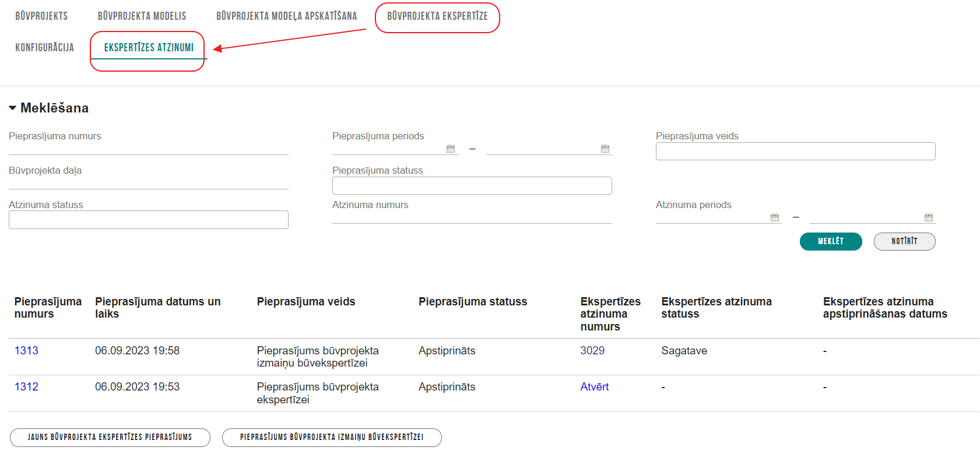Open calendar for Pieprasījuma periods start date

(x=451, y=149)
